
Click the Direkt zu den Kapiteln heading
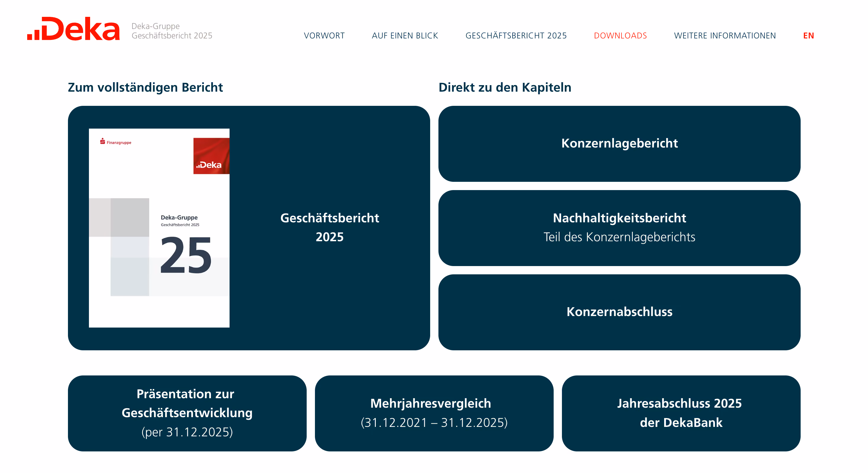tap(505, 87)
